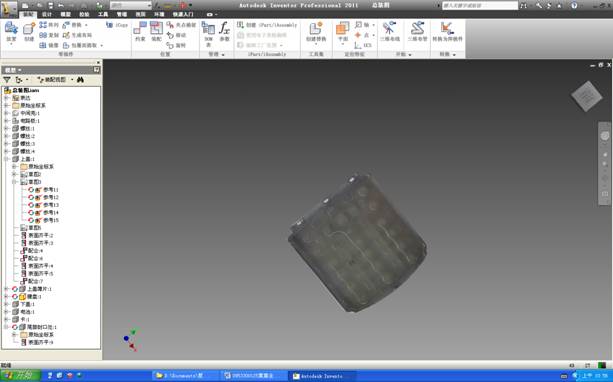Select the Mirror component tool
The width and height of the screenshot is (613, 382).
(x=49, y=45)
